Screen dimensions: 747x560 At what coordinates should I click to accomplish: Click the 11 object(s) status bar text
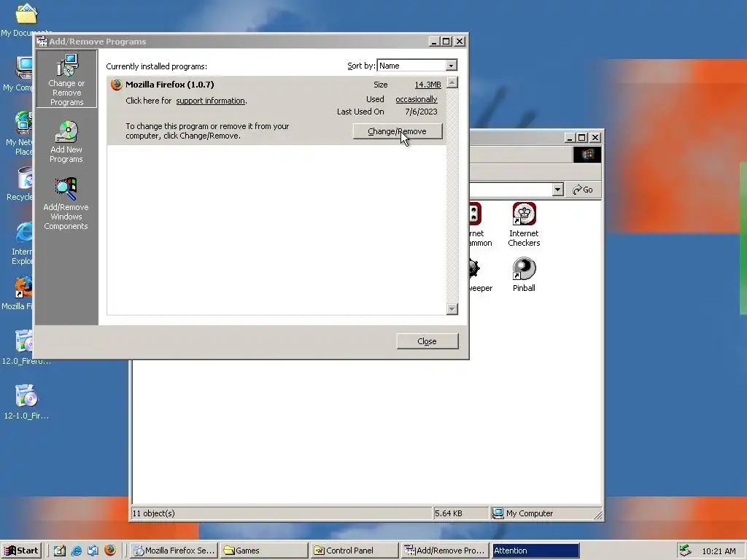click(x=153, y=513)
